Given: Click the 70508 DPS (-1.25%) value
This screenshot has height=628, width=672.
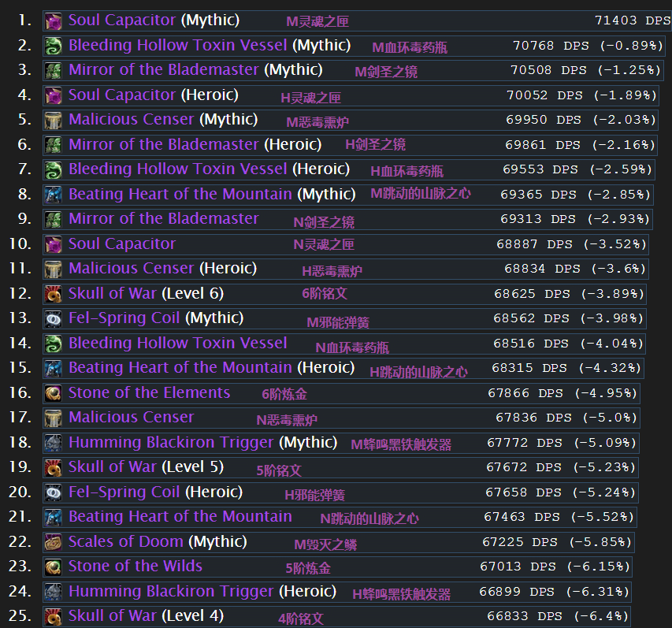Looking at the screenshot, I should point(585,70).
